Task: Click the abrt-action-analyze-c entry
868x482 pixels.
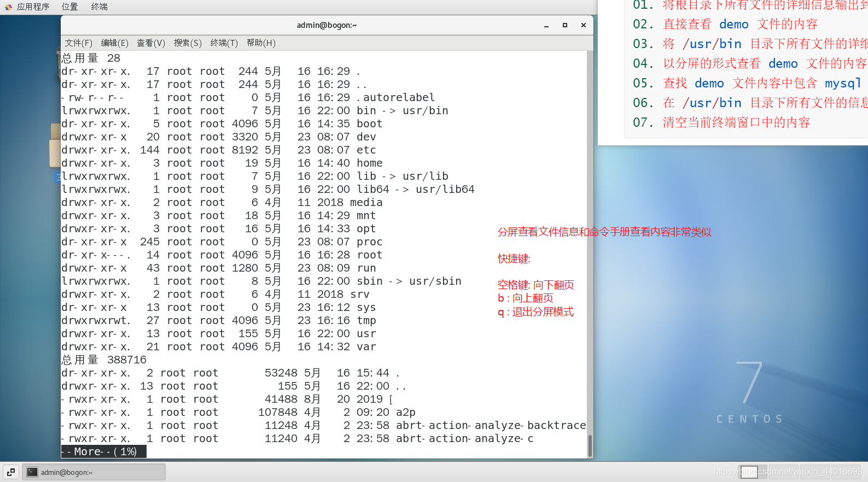Action: tap(465, 438)
